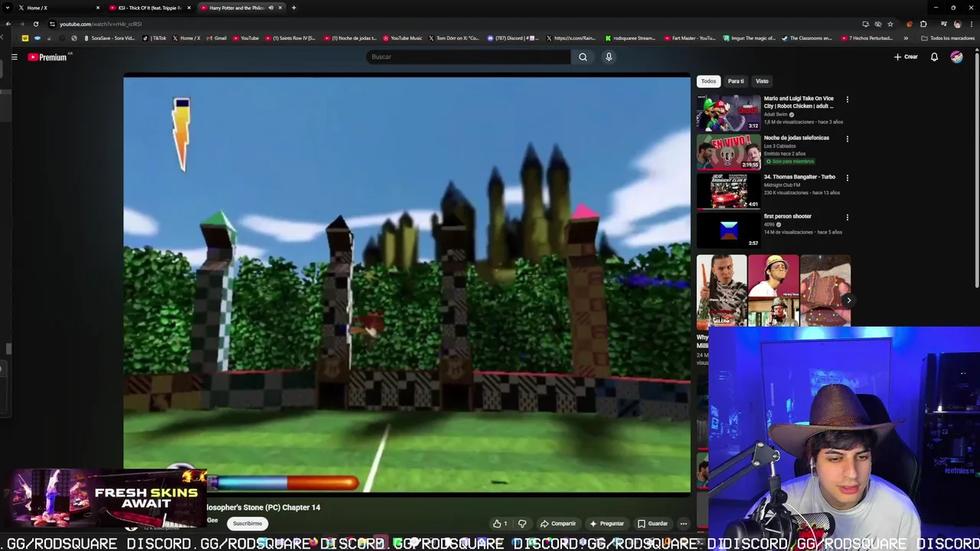The width and height of the screenshot is (980, 551).
Task: Select the Todos filter chip
Action: coord(708,81)
